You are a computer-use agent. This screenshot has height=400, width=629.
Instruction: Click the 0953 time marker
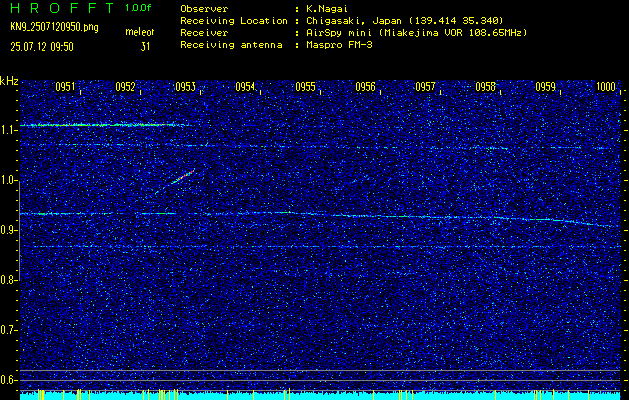pos(185,87)
